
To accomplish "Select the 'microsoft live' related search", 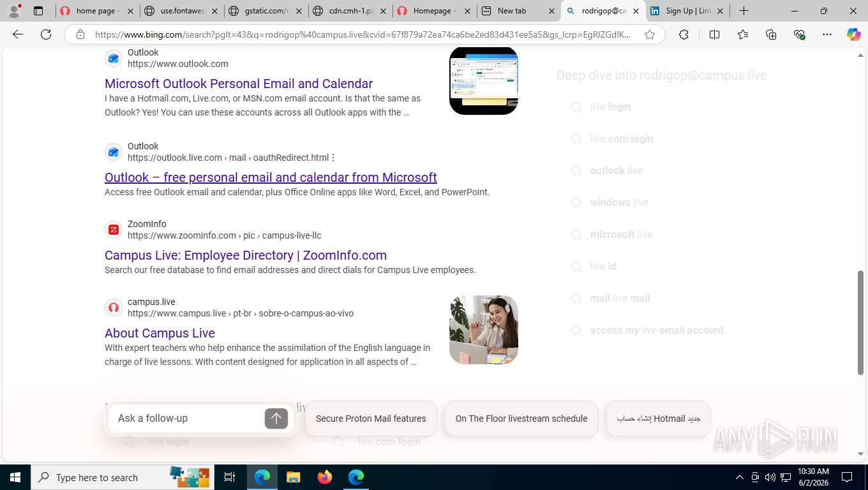I will 621,235.
